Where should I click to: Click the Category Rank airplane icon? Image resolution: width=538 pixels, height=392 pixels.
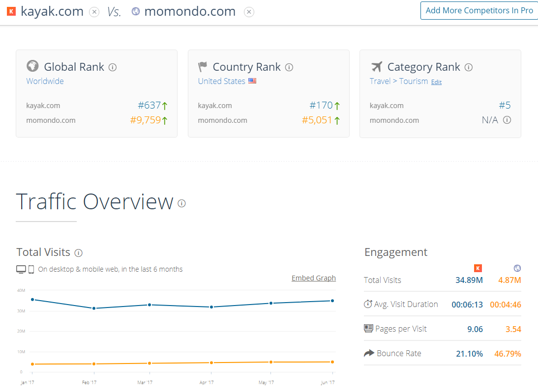(x=376, y=66)
